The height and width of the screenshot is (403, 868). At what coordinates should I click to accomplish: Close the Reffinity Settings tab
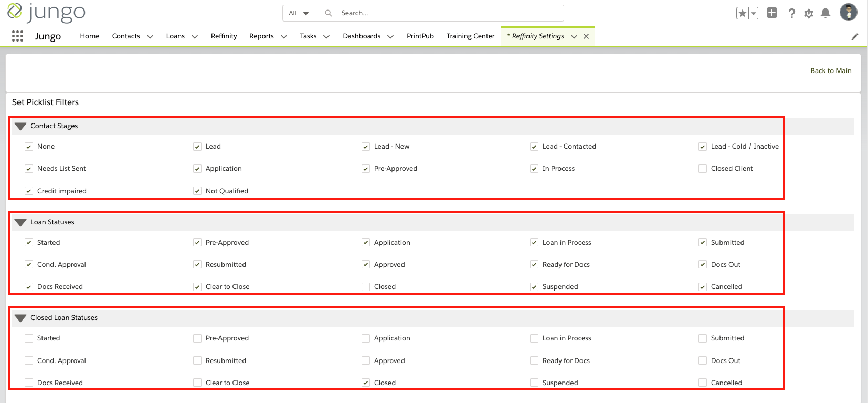[x=586, y=36]
